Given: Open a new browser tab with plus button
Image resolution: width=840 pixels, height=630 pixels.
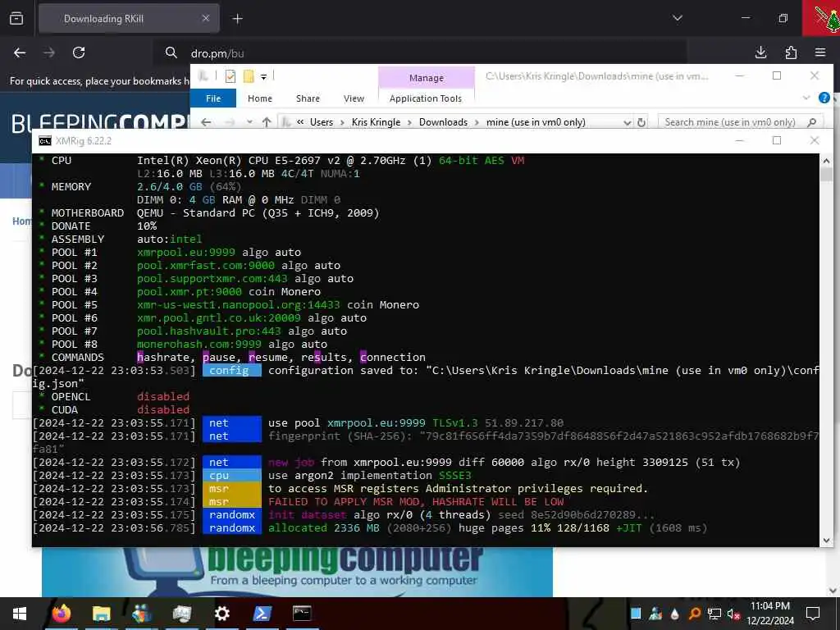Looking at the screenshot, I should tap(237, 19).
